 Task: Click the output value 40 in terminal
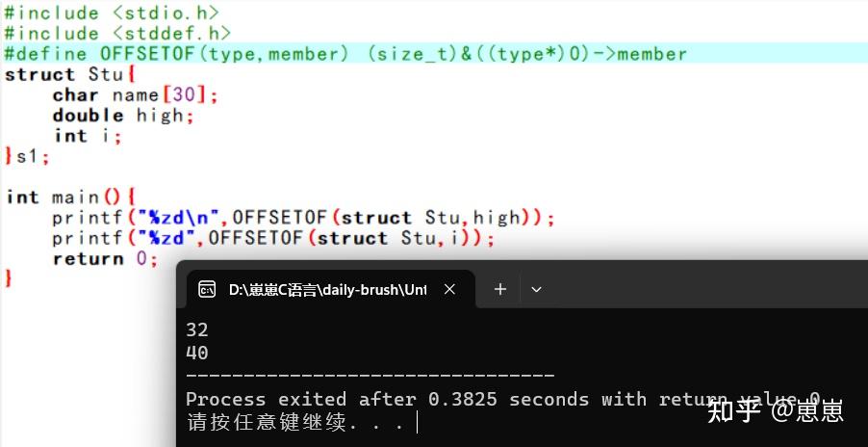coord(197,353)
